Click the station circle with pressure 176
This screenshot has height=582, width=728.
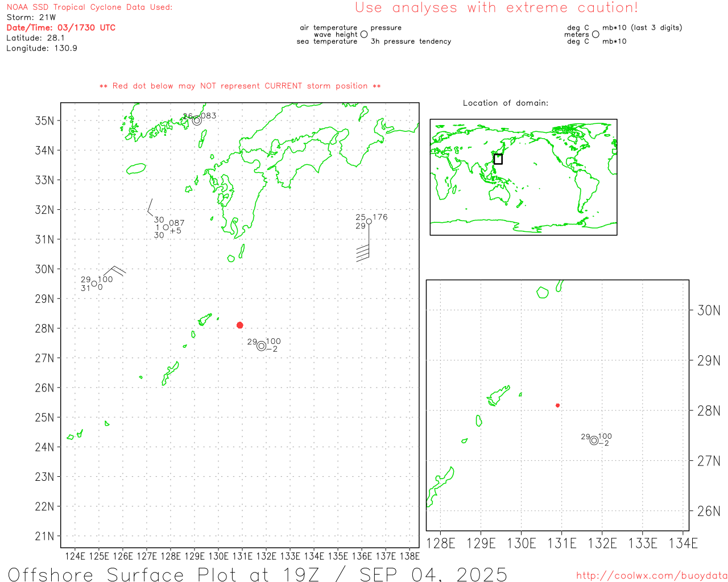[x=369, y=222]
